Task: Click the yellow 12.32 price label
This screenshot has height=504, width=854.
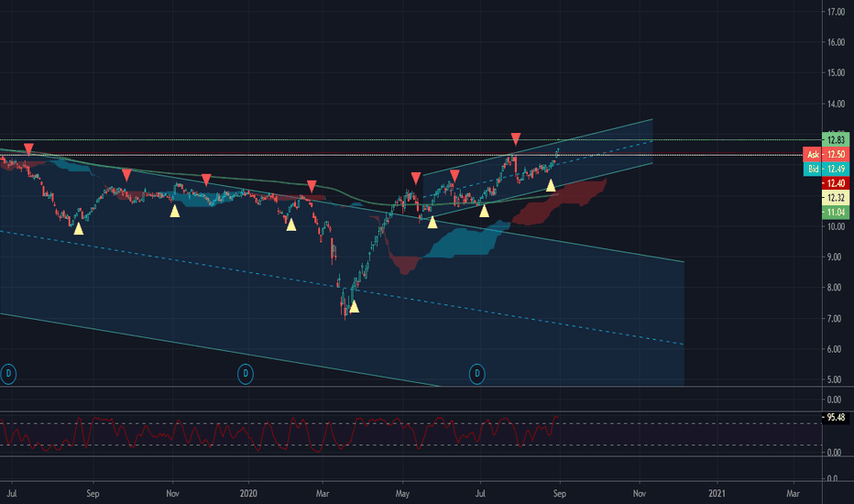Action: [836, 198]
